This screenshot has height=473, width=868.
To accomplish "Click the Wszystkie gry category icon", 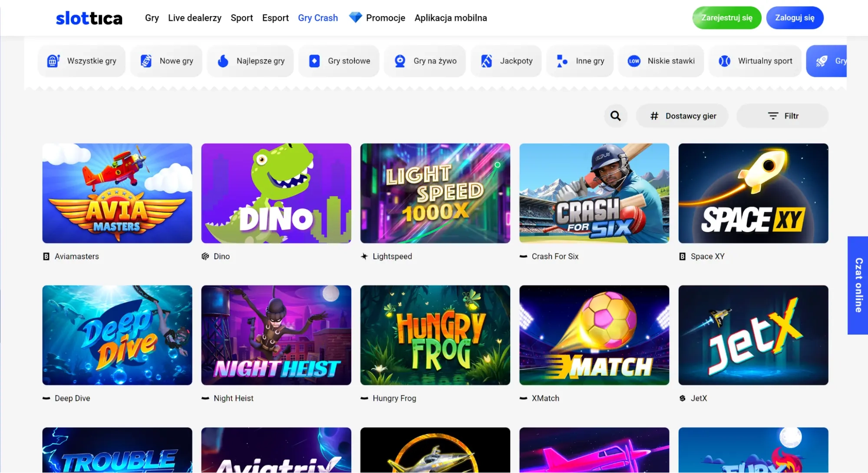I will [x=53, y=61].
